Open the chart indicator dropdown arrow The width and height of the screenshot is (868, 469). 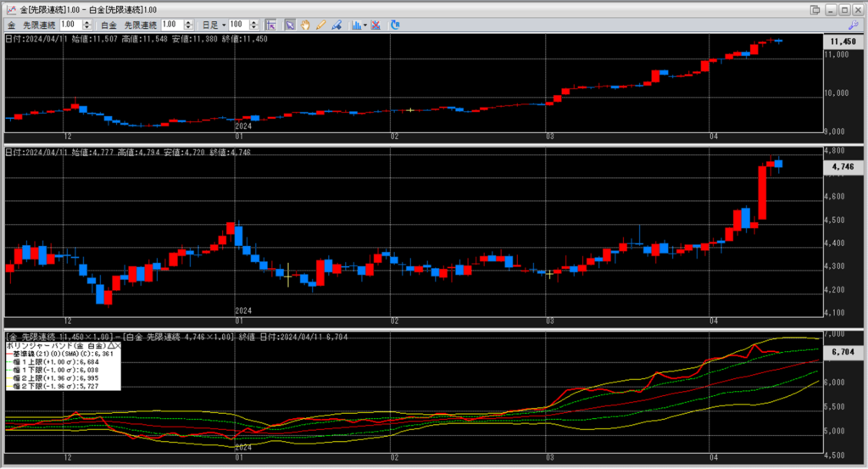click(365, 25)
